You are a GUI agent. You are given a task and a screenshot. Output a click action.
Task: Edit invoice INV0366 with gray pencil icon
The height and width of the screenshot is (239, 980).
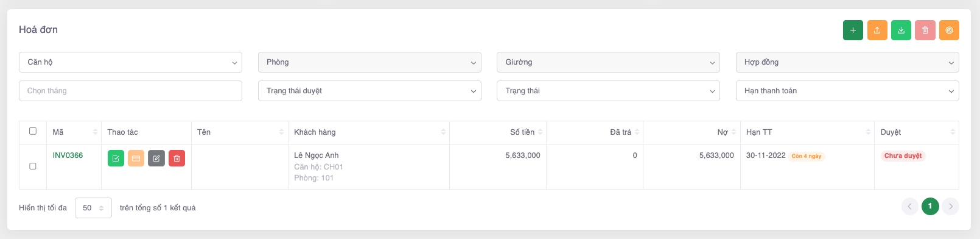pos(156,159)
